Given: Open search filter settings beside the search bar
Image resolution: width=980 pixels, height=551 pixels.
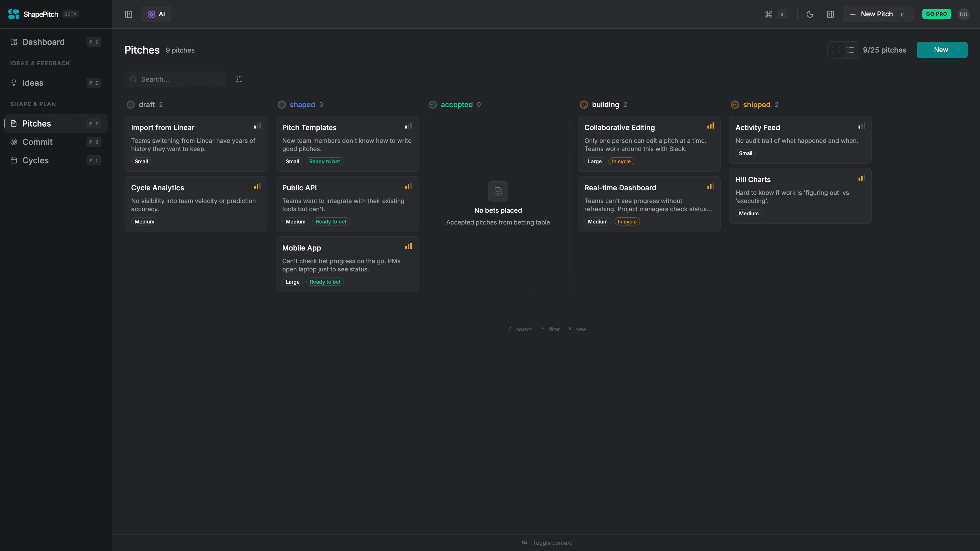Looking at the screenshot, I should [239, 79].
